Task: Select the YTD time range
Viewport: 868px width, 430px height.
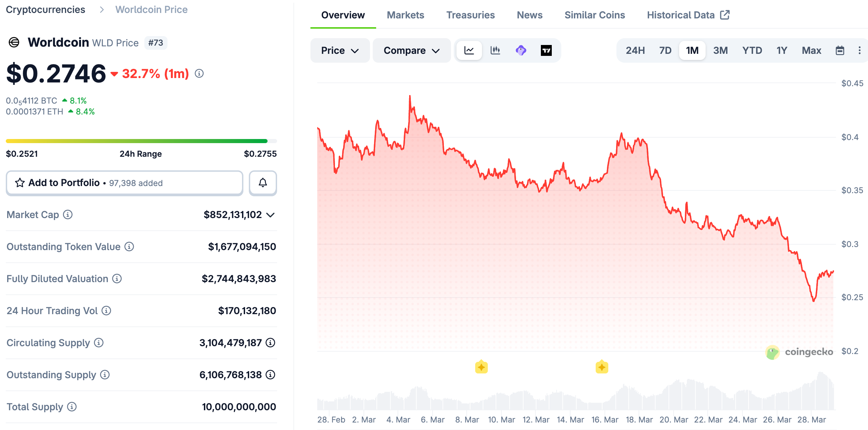Action: click(x=752, y=50)
